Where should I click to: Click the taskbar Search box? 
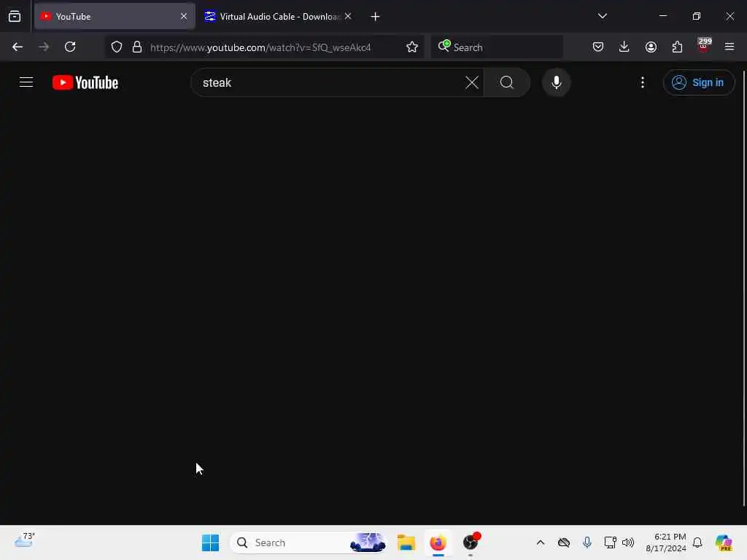[x=308, y=542]
